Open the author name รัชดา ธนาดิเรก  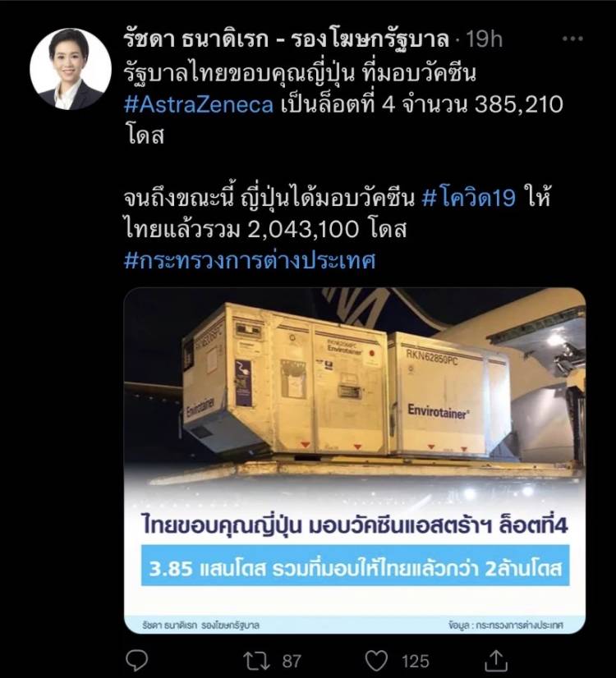click(195, 39)
